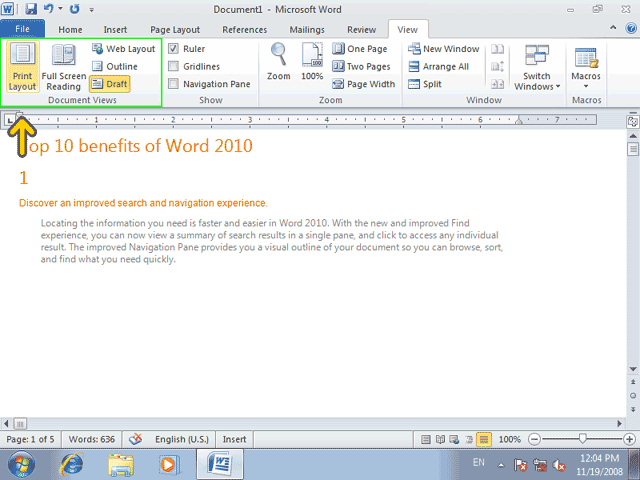Switch to the Home tab

point(70,30)
